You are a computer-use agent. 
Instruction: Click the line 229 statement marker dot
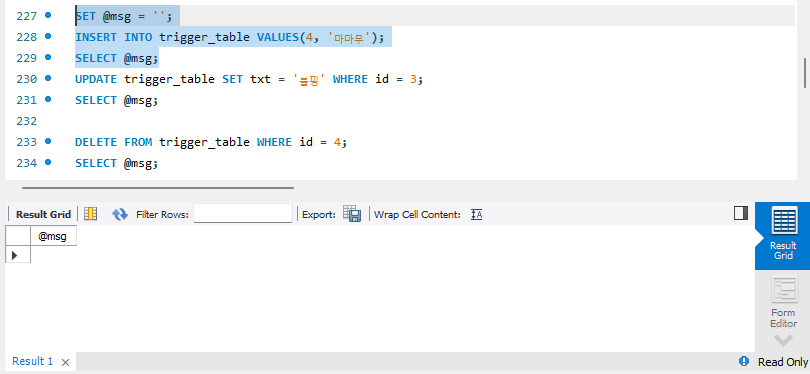48,57
